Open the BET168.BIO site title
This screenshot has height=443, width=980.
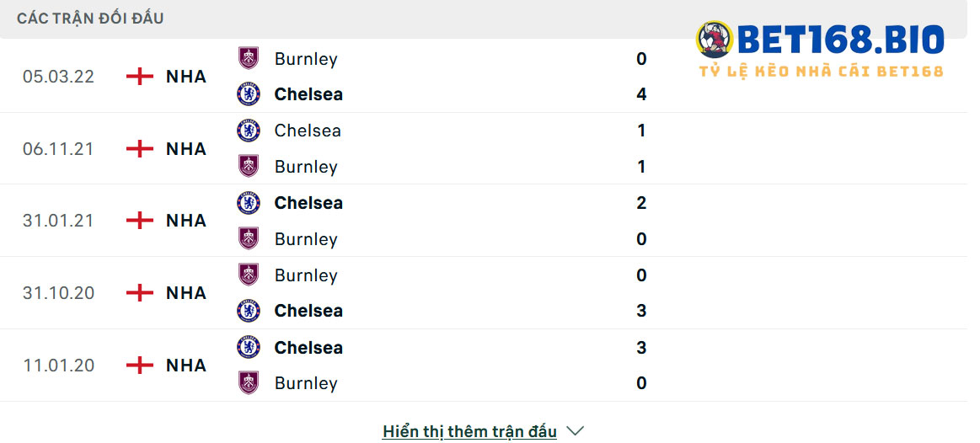[x=841, y=40]
